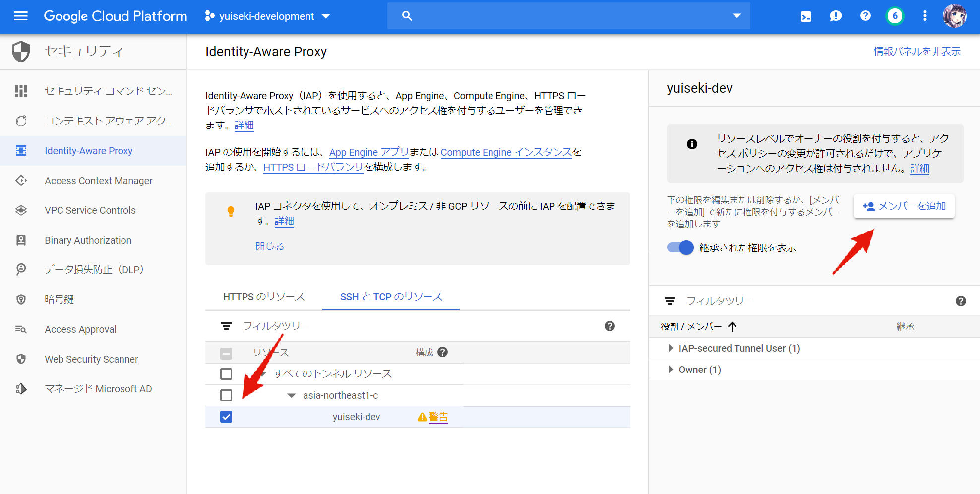Click the 構成 help question mark
The height and width of the screenshot is (494, 980).
click(x=443, y=352)
